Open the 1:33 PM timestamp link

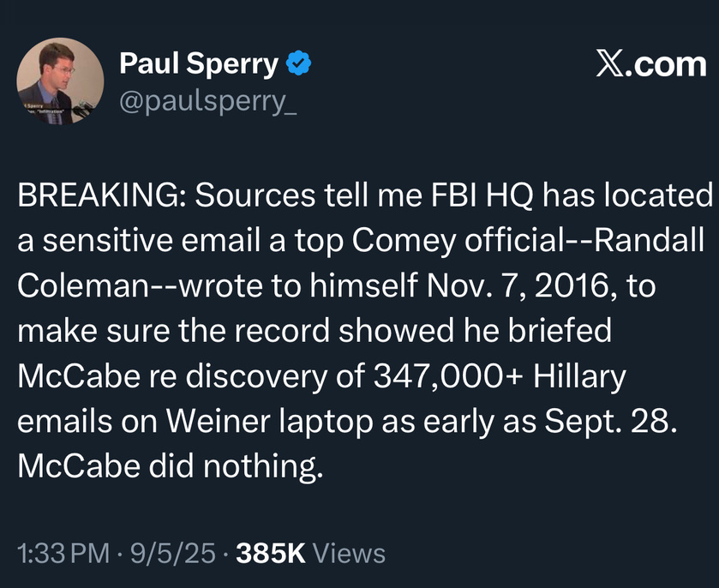pyautogui.click(x=63, y=553)
